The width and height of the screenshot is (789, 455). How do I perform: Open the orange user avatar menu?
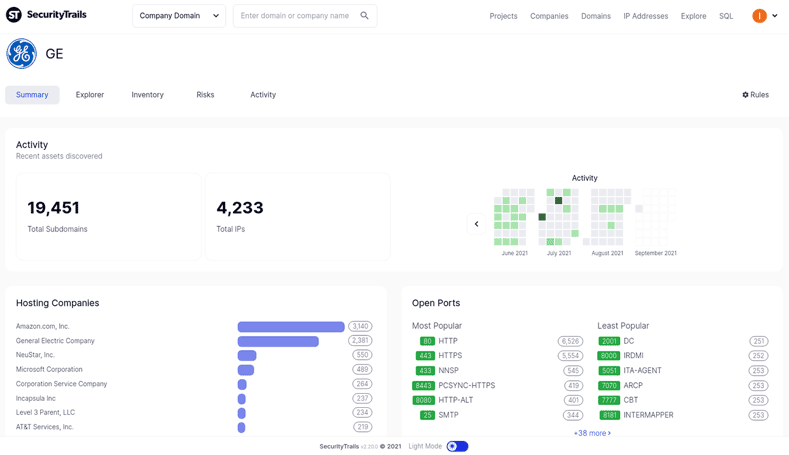759,16
